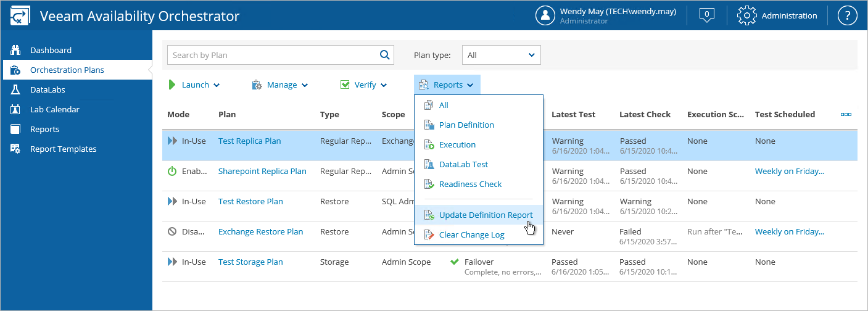Open the Verify dropdown menu

coord(364,85)
